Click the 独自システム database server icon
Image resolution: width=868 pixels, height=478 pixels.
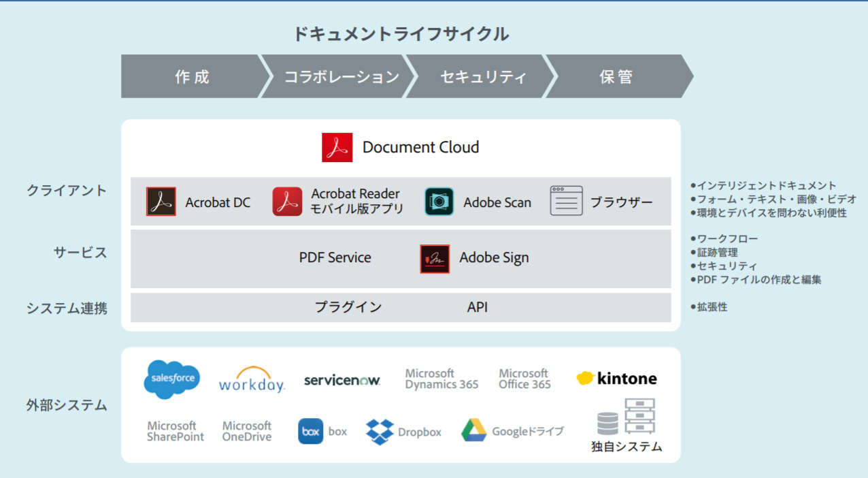(626, 417)
